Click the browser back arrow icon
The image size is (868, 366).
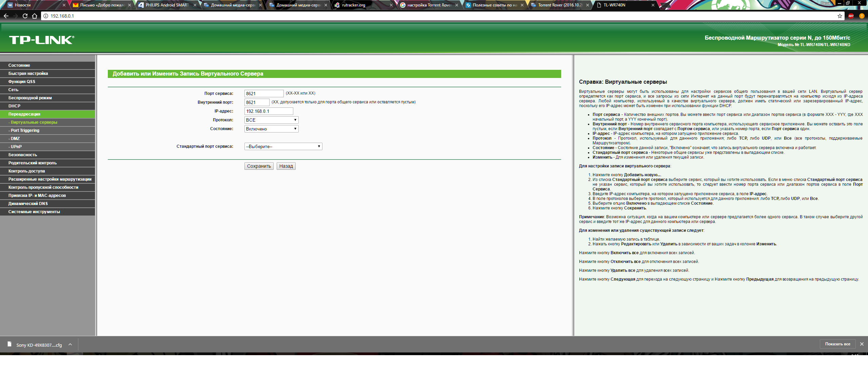coord(6,16)
